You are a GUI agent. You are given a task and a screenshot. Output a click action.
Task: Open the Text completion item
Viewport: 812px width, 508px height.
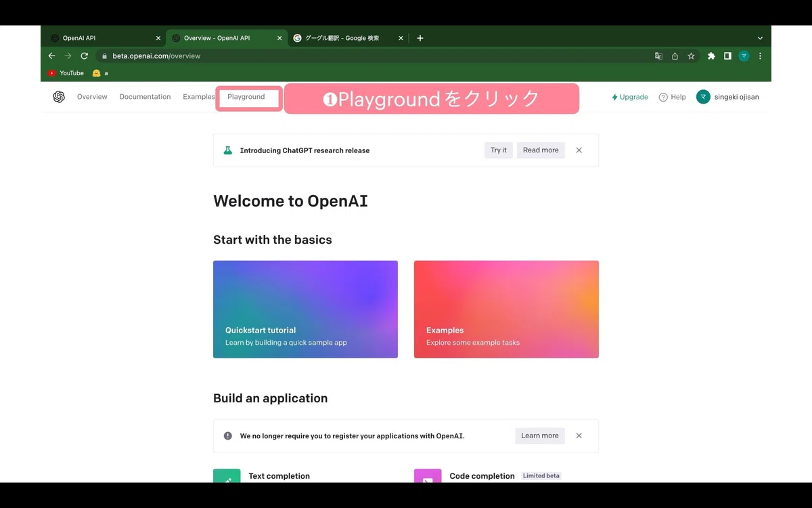click(279, 476)
